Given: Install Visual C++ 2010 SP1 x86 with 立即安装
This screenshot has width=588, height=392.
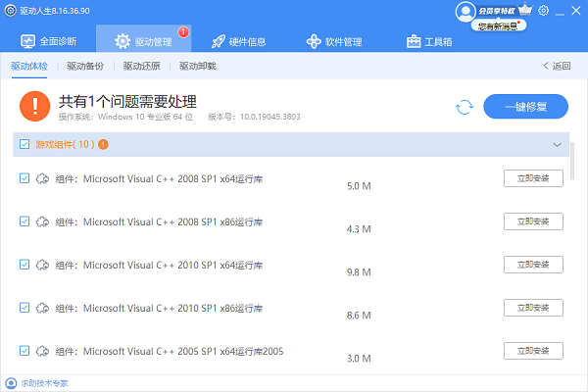Looking at the screenshot, I should point(533,308).
